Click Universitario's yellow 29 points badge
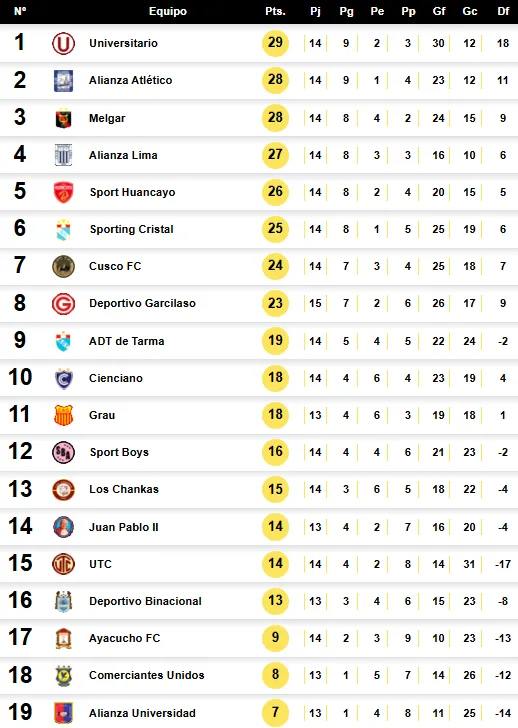Viewport: 518px width, 728px height. click(275, 43)
